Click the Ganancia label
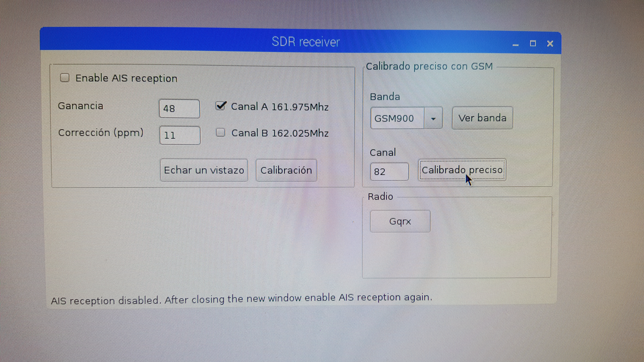This screenshot has width=644, height=362. coord(80,106)
